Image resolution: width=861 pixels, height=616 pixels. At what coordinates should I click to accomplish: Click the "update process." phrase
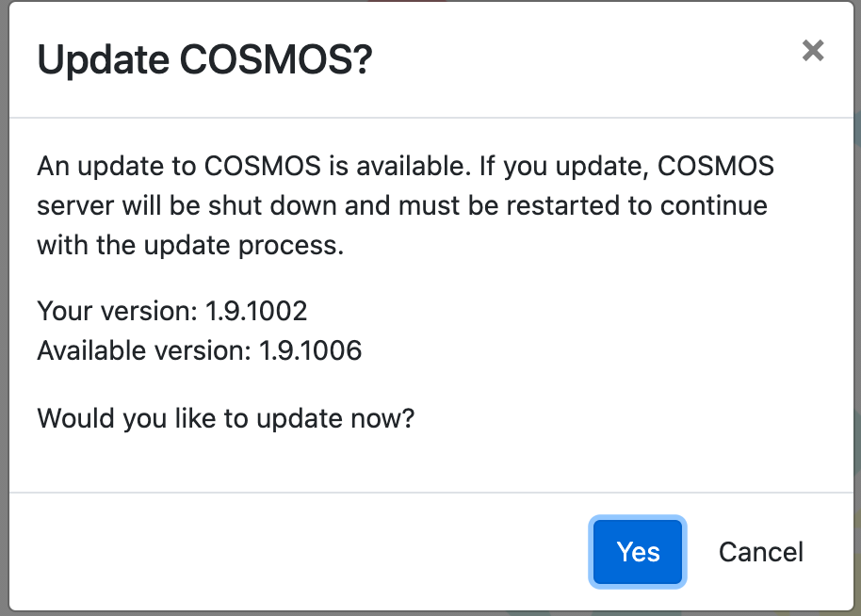[x=244, y=246]
